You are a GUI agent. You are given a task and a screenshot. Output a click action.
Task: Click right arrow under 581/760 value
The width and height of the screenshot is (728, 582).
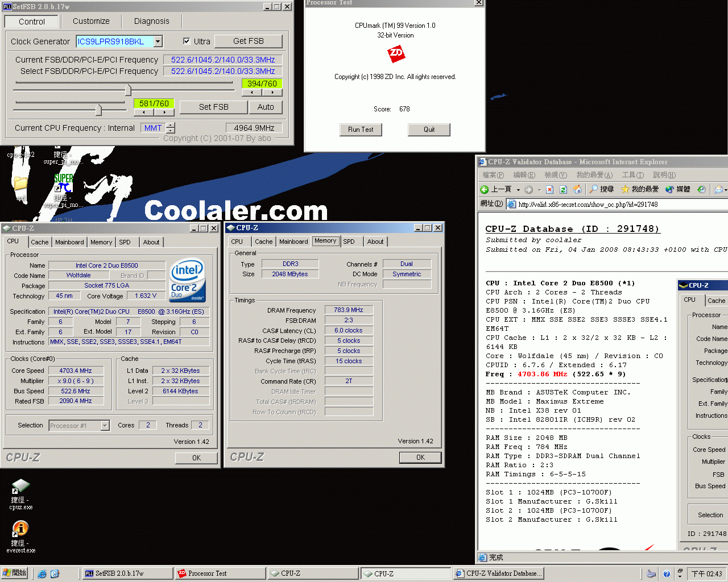pos(164,112)
